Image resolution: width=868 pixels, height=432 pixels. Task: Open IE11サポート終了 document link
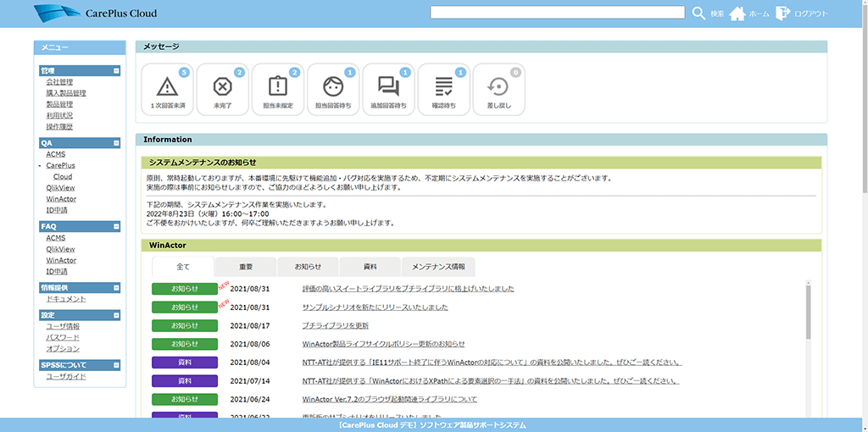492,363
